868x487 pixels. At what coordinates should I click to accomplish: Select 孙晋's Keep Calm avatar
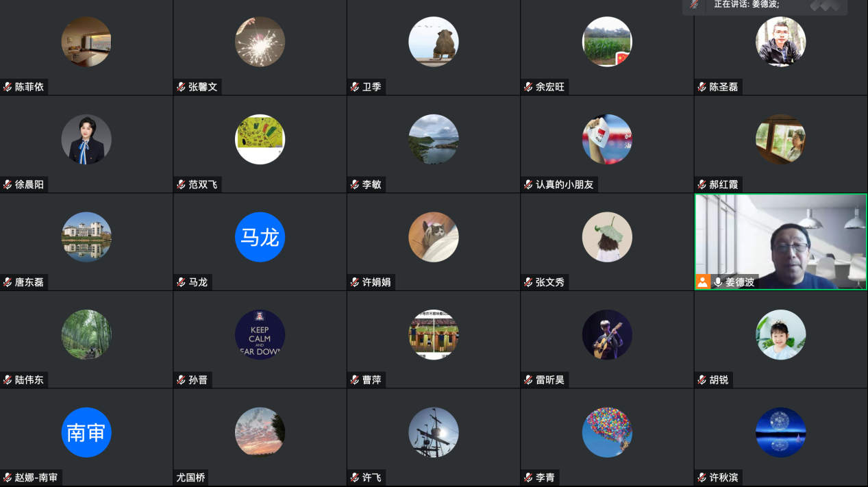pos(260,335)
